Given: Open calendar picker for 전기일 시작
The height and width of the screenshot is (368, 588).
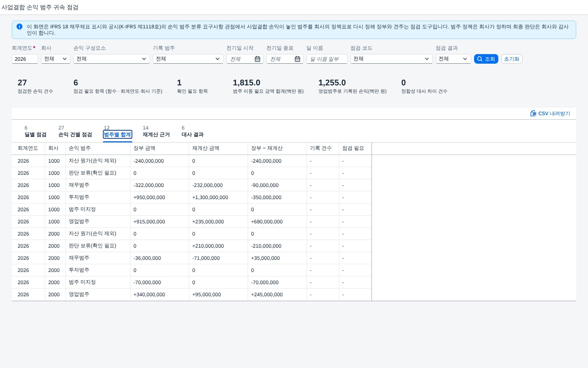Looking at the screenshot, I should pos(258,59).
